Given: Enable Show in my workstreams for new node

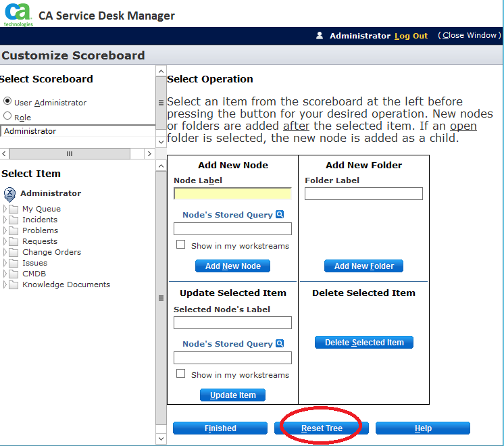Looking at the screenshot, I should pyautogui.click(x=180, y=245).
